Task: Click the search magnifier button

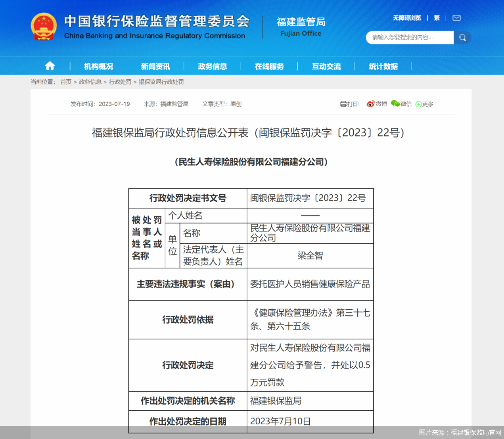Action: 462,37
